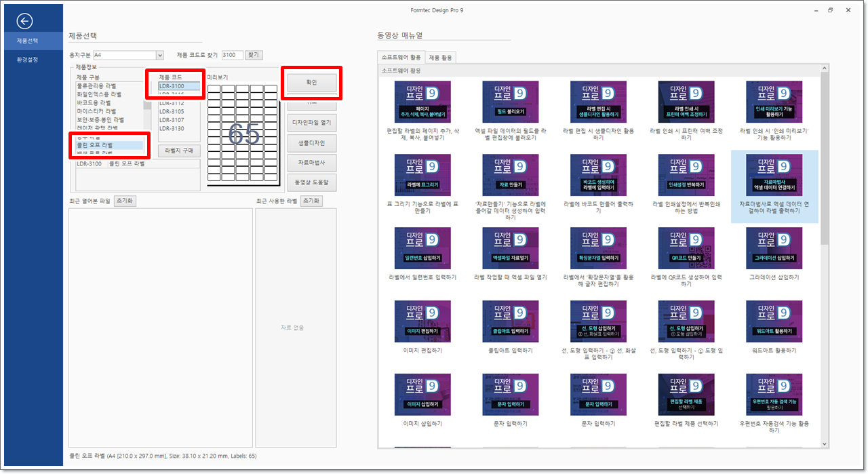Click the 65-label sheet preview
This screenshot has width=868, height=474.
click(243, 134)
